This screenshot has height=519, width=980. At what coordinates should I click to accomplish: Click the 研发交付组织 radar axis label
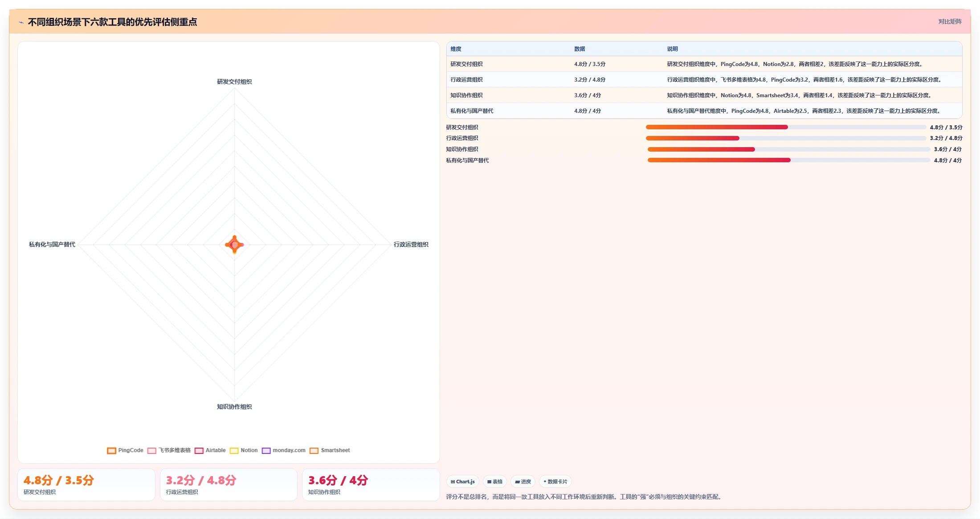pyautogui.click(x=234, y=82)
